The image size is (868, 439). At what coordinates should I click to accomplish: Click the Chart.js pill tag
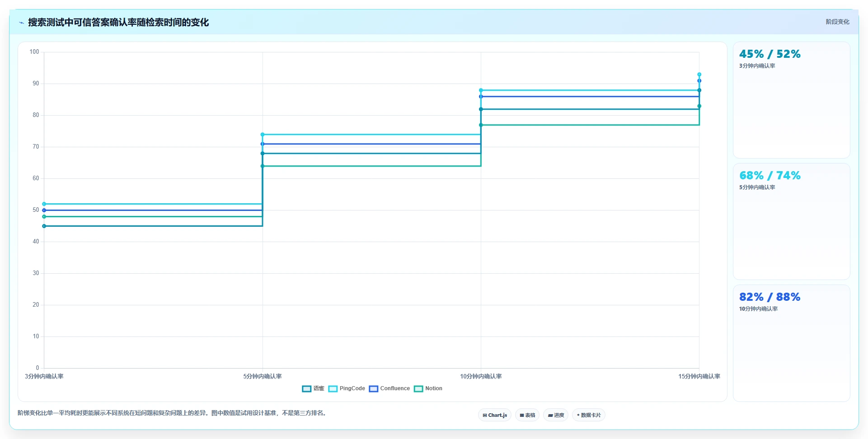coord(495,415)
